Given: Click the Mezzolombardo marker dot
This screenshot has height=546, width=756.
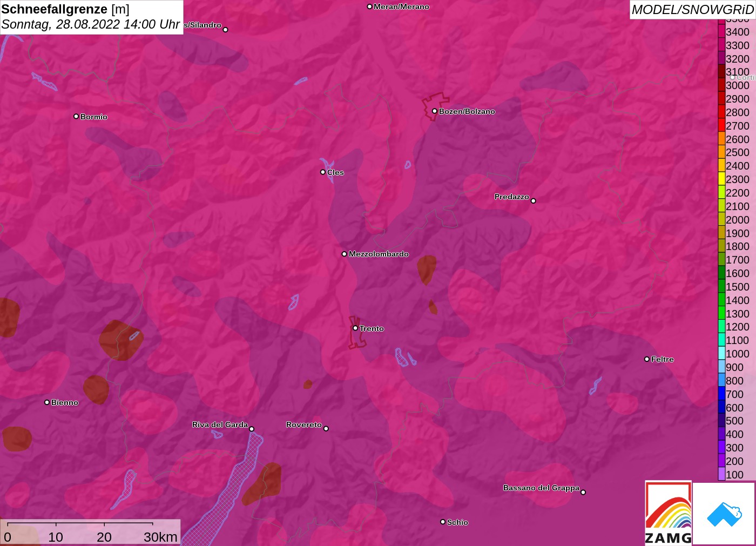Looking at the screenshot, I should click(345, 253).
